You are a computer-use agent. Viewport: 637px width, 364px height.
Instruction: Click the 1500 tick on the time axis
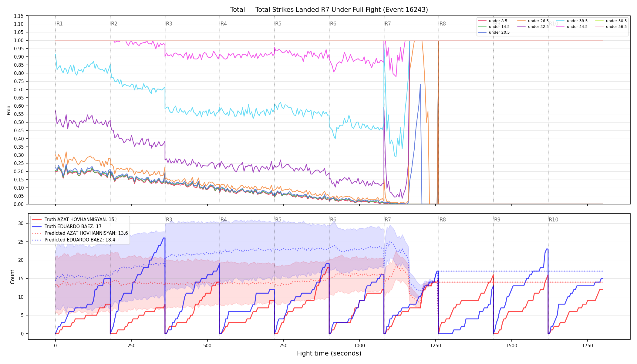(x=512, y=345)
